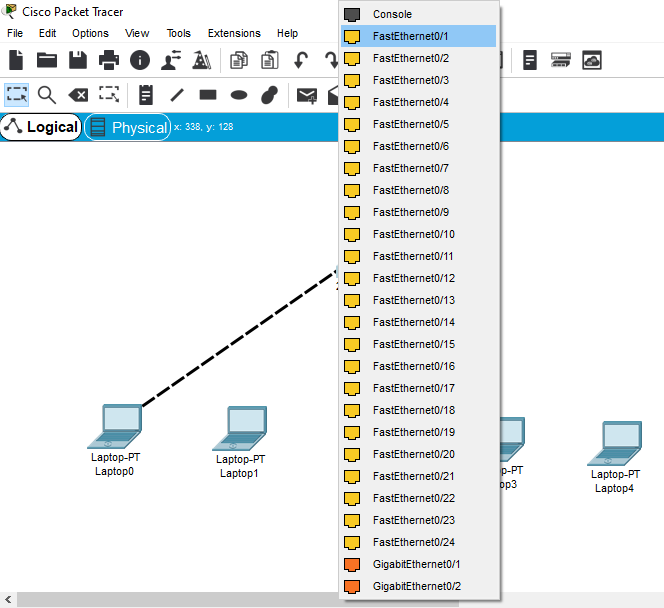The image size is (664, 608).
Task: Click the Copy icon
Action: pyautogui.click(x=239, y=60)
